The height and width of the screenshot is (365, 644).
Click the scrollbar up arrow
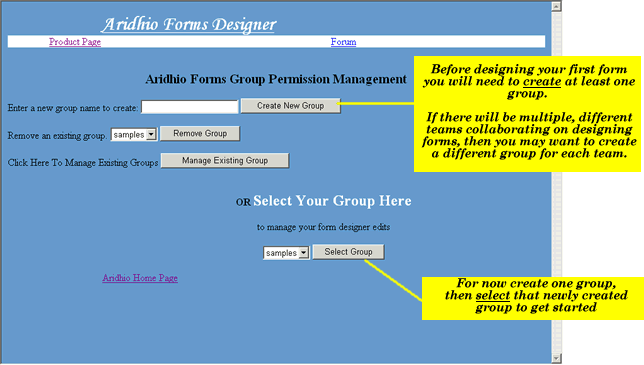(x=556, y=6)
